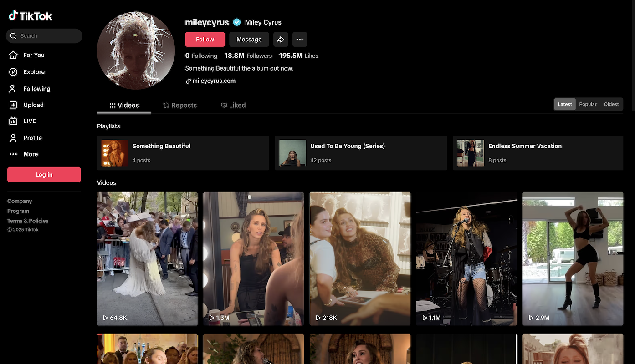Click the LIVE broadcast icon
This screenshot has height=364, width=635.
click(14, 121)
